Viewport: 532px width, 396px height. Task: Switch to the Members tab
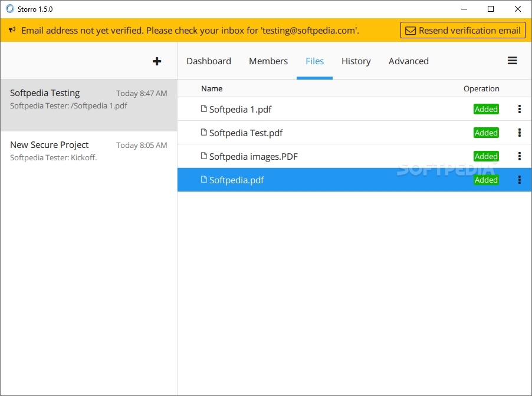[x=268, y=61]
